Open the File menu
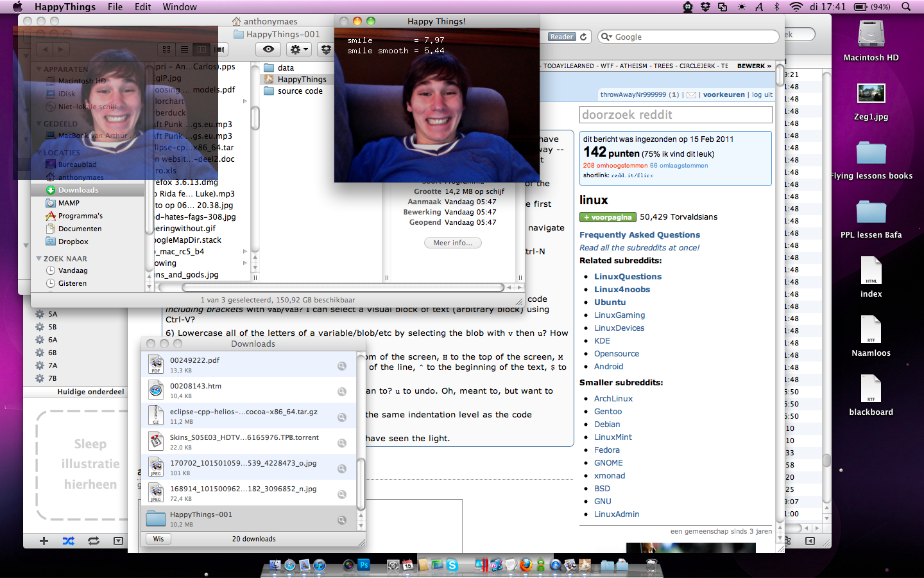Viewport: 924px width, 578px height. [115, 7]
